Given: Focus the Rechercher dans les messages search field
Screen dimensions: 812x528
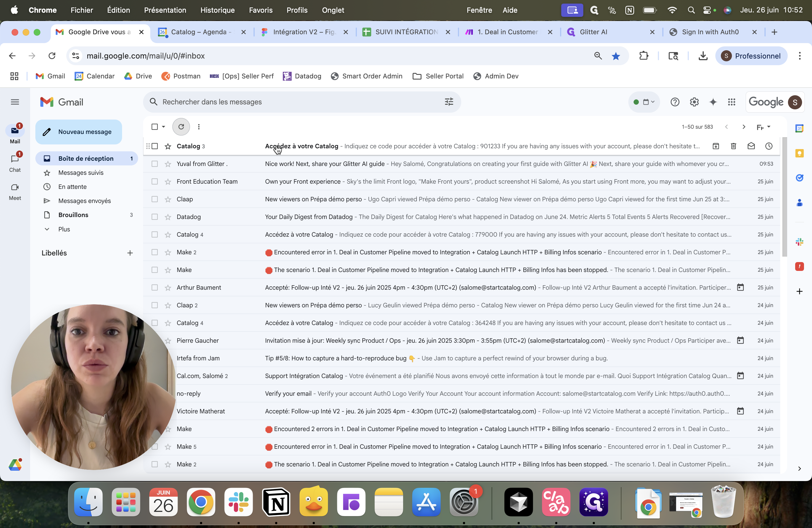Looking at the screenshot, I should [302, 102].
